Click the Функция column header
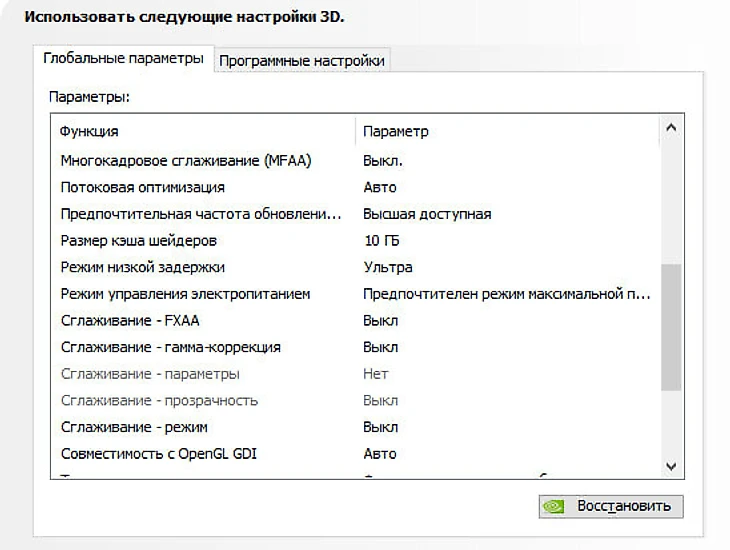 point(90,132)
